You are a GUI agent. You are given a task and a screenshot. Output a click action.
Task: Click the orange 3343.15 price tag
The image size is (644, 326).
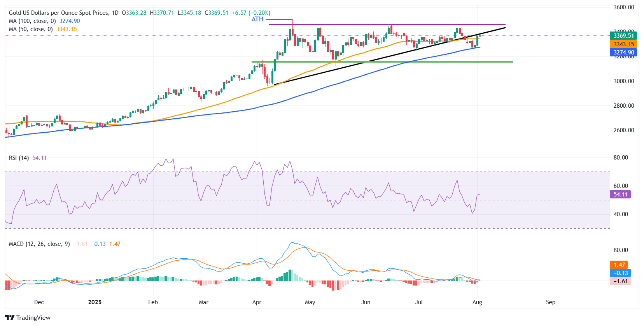(623, 44)
